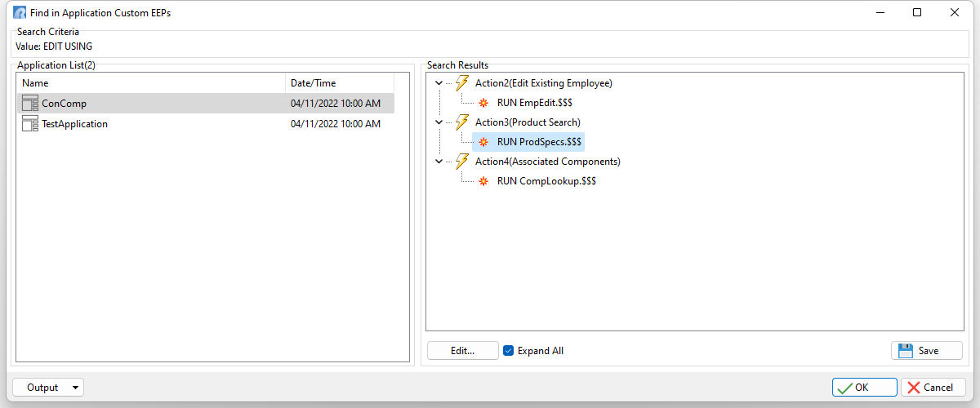Select Action3(Product Search) tree label
Image resolution: width=980 pixels, height=408 pixels.
pos(528,122)
